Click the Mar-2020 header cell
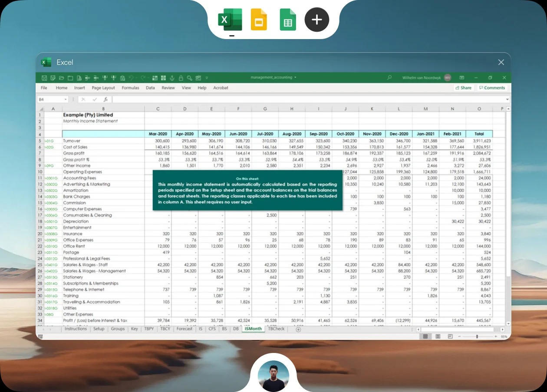The height and width of the screenshot is (392, 547). coord(158,134)
